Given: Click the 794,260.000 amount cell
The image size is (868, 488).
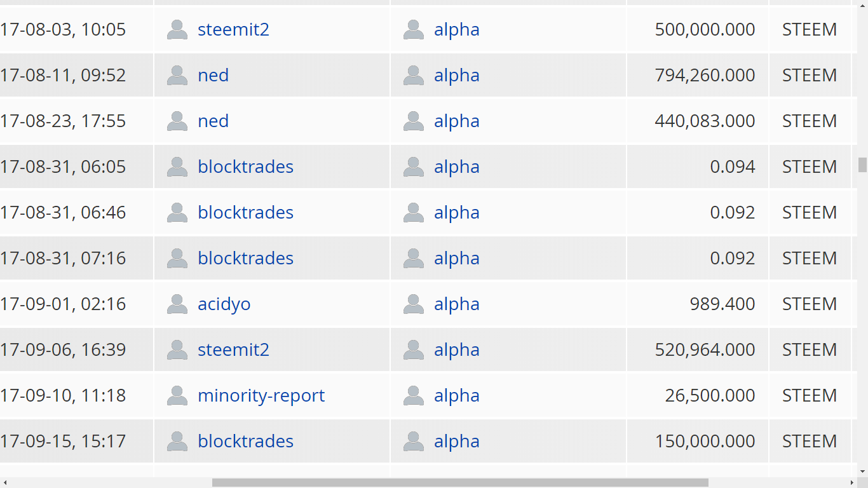Looking at the screenshot, I should [705, 75].
